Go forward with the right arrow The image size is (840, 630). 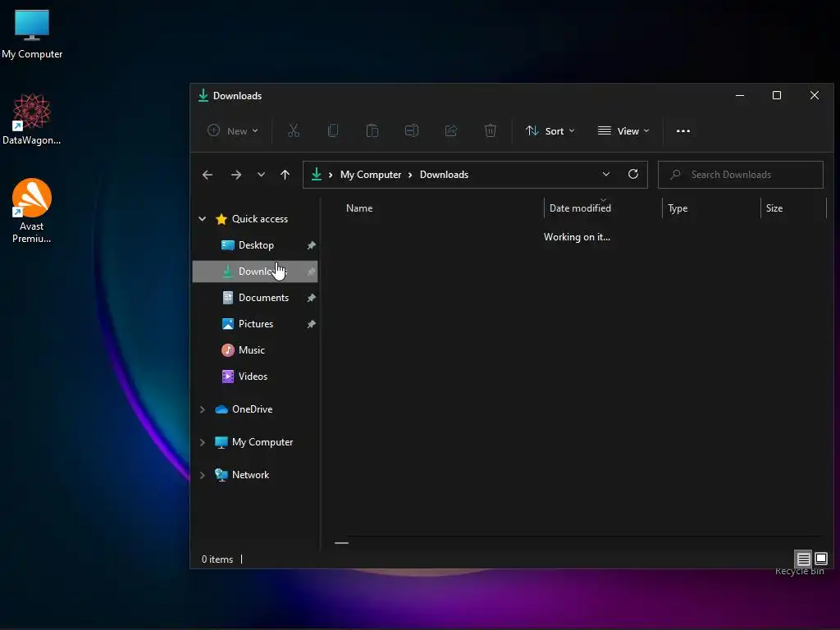coord(235,175)
